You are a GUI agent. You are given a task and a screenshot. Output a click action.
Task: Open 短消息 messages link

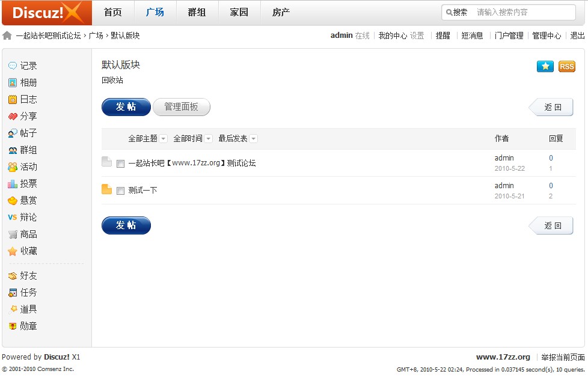tap(472, 35)
